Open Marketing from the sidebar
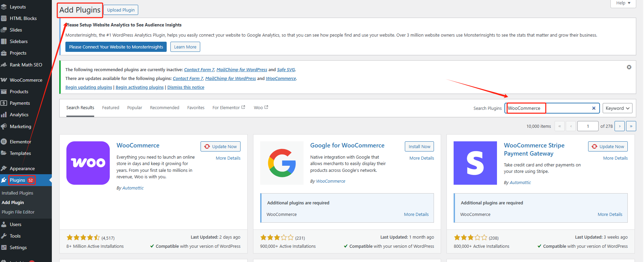The image size is (644, 262). coord(20,126)
